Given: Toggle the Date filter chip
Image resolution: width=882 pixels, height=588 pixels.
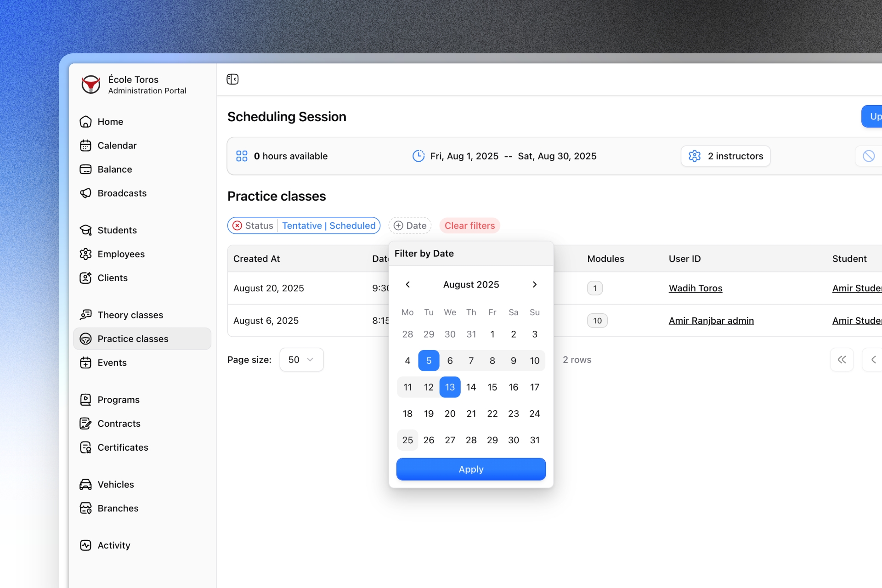Looking at the screenshot, I should [x=410, y=226].
